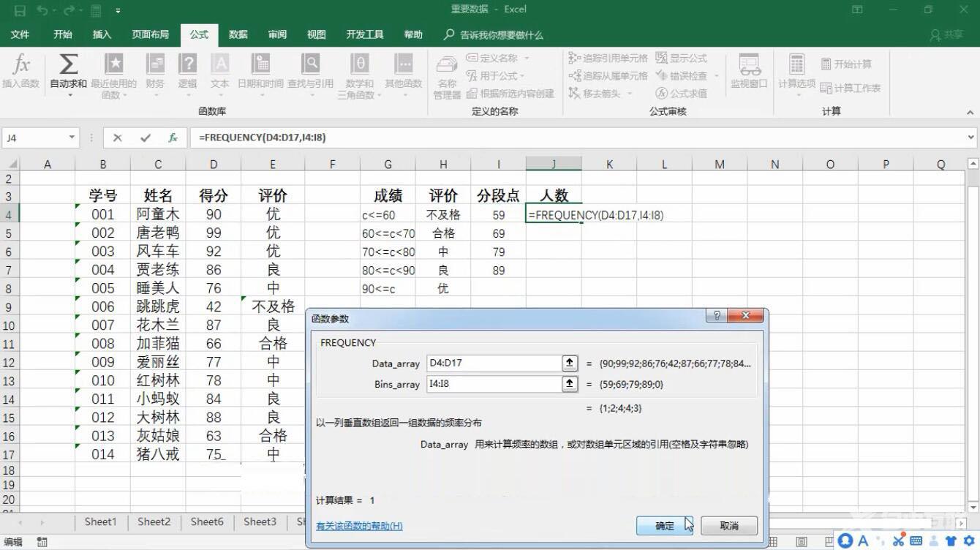Screen dimensions: 980x550
Task: Click the dialog help question mark button
Action: tap(717, 316)
